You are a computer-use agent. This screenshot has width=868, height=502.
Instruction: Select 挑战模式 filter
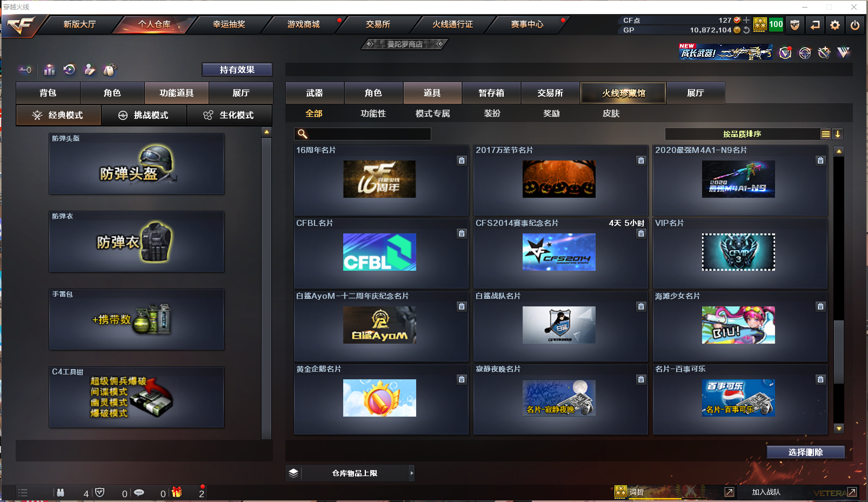(144, 115)
